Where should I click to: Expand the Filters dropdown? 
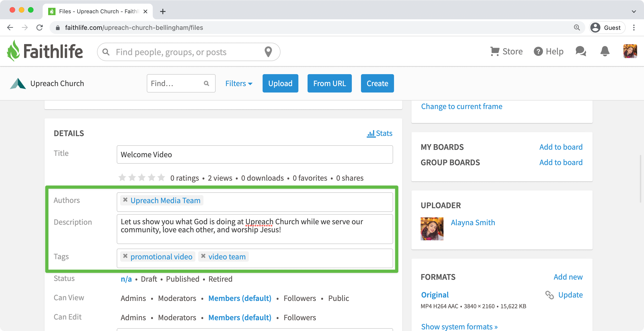(x=239, y=83)
